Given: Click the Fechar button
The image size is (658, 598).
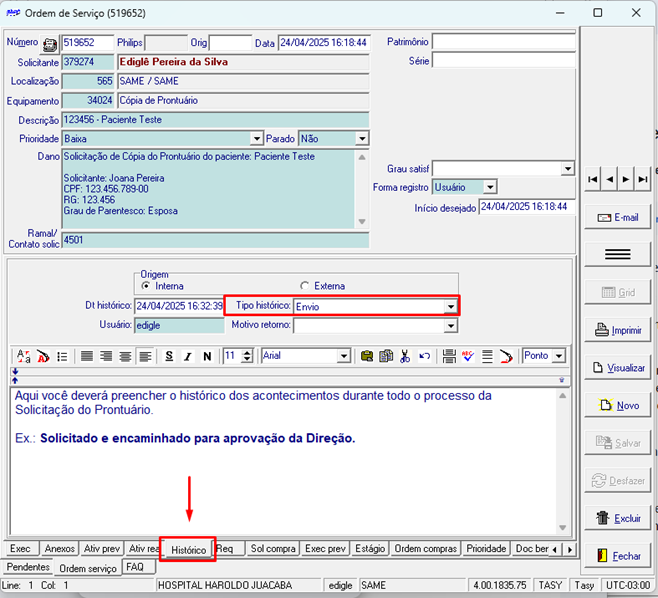Looking at the screenshot, I should 618,556.
